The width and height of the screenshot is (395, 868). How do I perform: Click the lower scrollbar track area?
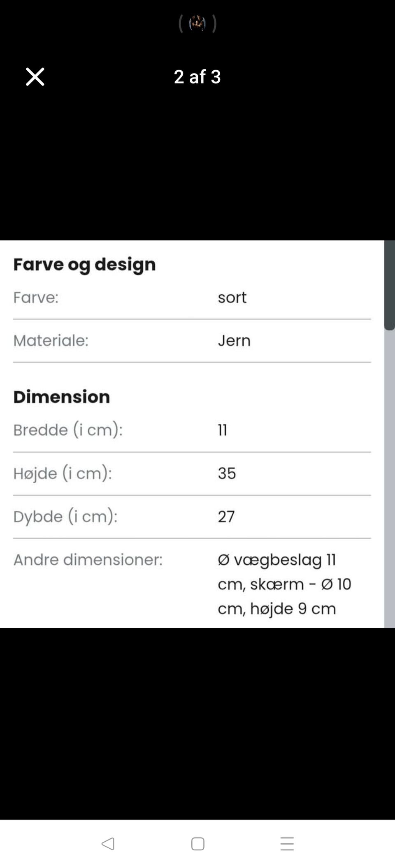389,493
